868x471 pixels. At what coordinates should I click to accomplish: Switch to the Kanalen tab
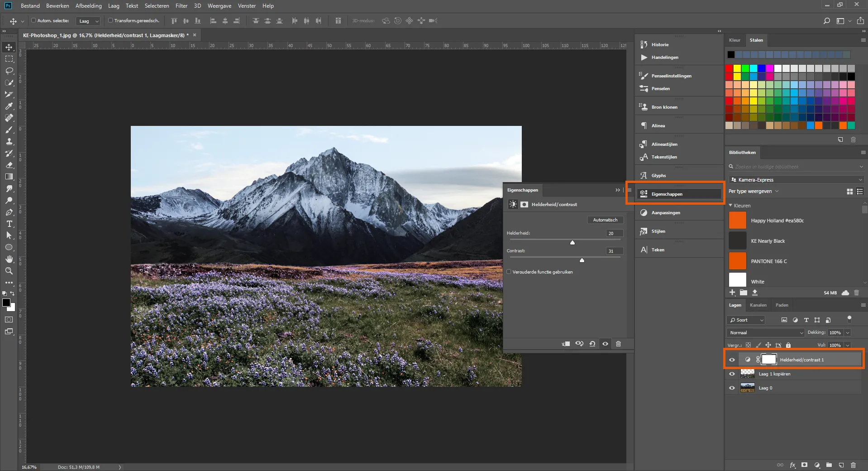(758, 305)
